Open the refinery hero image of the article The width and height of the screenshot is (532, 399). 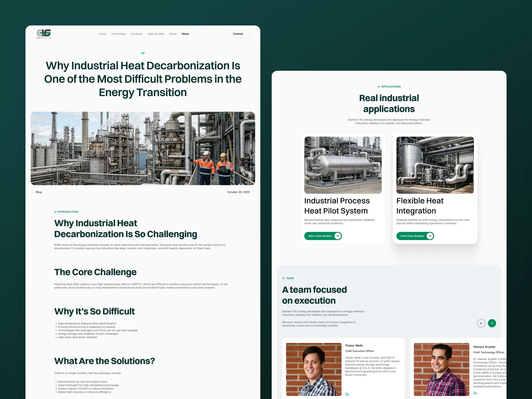coord(143,148)
